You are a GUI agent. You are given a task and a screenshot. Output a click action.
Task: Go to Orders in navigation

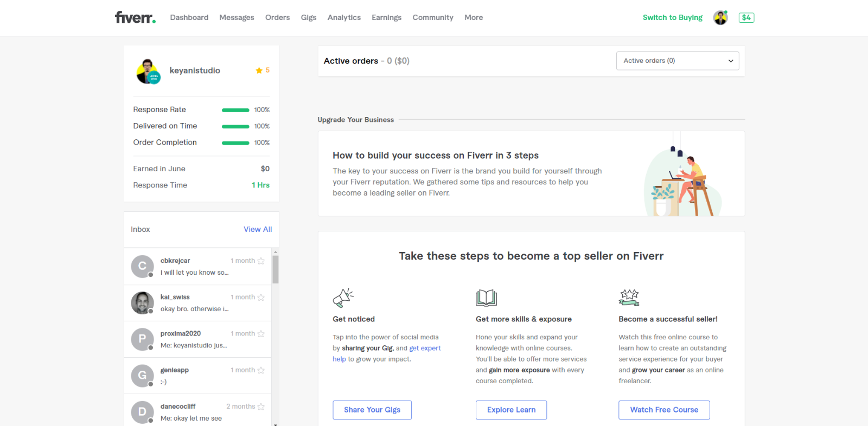[x=277, y=17]
